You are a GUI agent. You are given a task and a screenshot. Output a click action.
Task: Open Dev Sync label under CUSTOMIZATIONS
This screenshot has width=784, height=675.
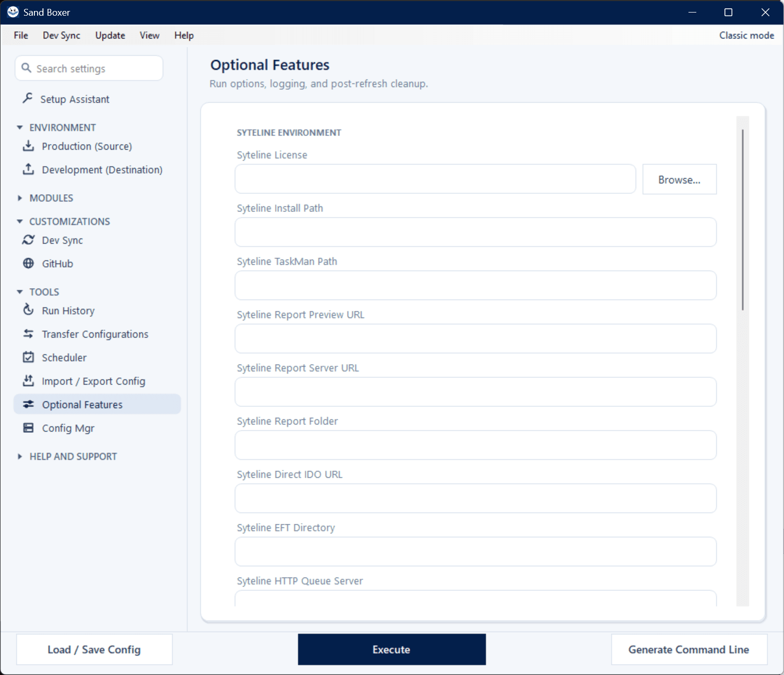tap(62, 240)
